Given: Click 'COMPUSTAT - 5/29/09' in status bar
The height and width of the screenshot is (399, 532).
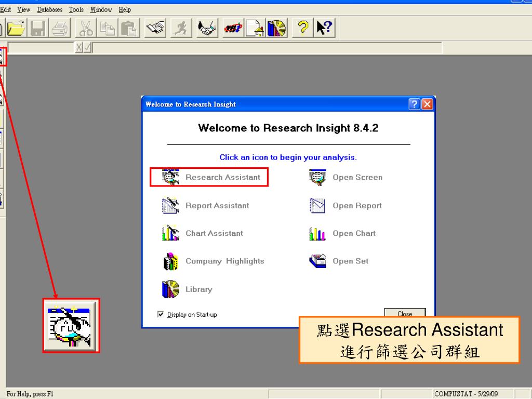Looking at the screenshot, I should 466,394.
